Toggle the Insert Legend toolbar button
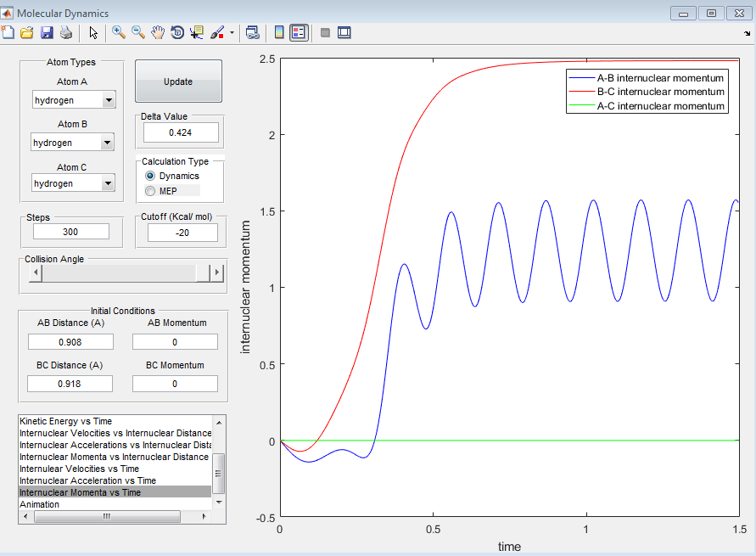Screen dimensions: 756x556 click(298, 33)
